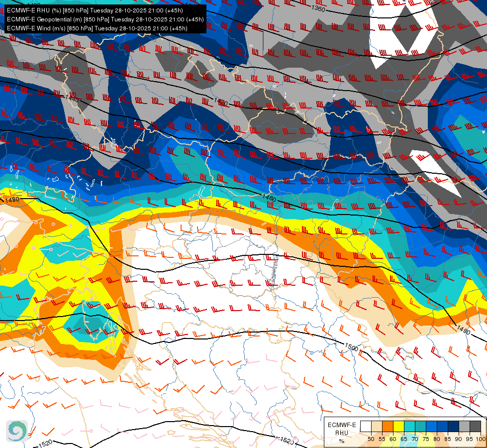Click the swirl logo icon in the corner
This screenshot has width=487, height=448.
pos(17,431)
